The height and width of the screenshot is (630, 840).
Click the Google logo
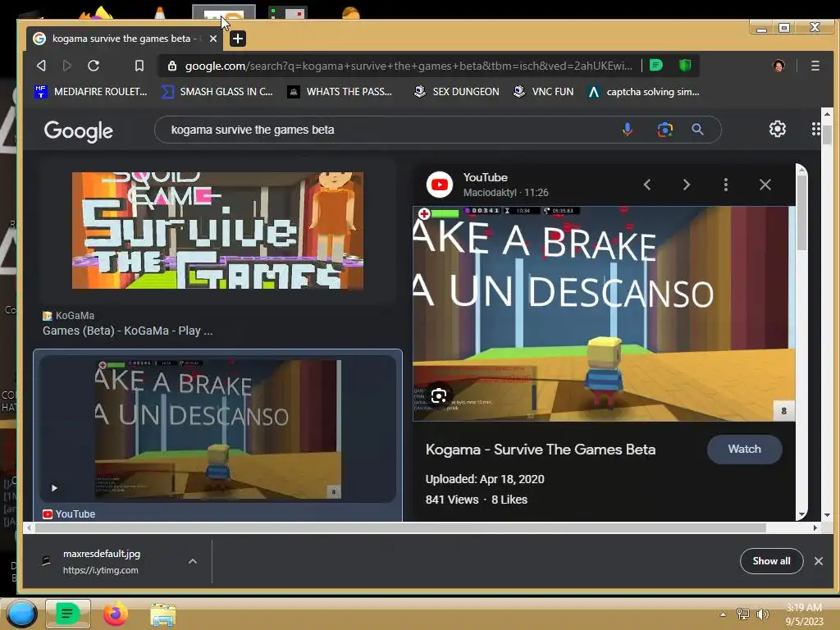click(78, 130)
